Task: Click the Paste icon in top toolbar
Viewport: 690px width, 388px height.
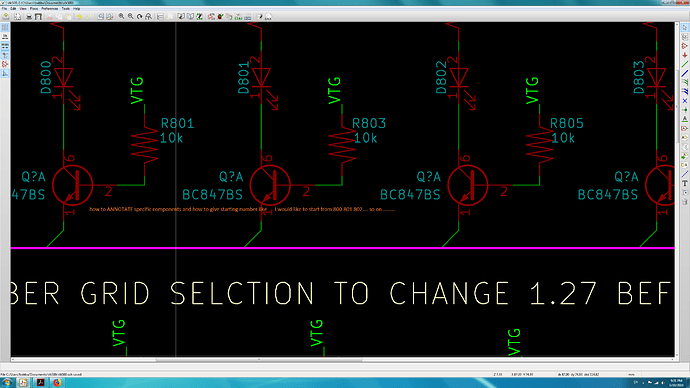Action: [68, 17]
